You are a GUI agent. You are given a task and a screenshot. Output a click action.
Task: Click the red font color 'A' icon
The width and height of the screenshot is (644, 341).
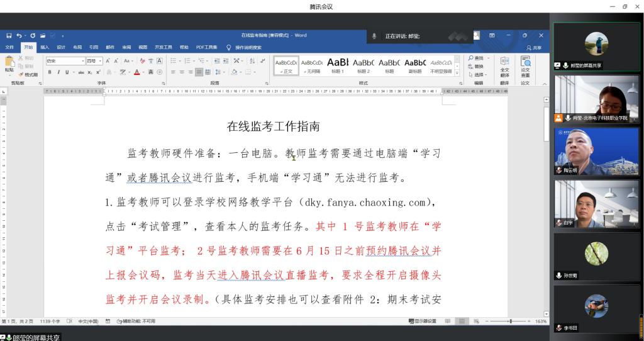(x=136, y=72)
